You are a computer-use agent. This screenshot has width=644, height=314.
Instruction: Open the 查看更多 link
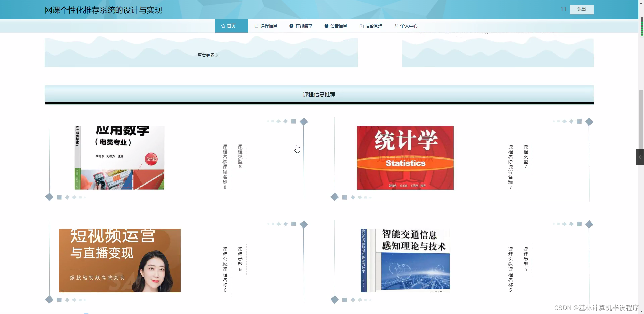pyautogui.click(x=207, y=55)
